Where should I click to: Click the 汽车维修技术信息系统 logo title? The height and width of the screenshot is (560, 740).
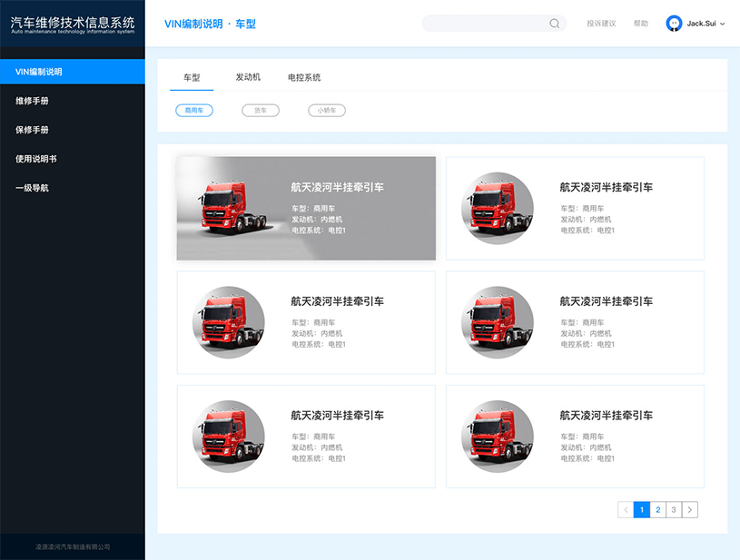73,23
